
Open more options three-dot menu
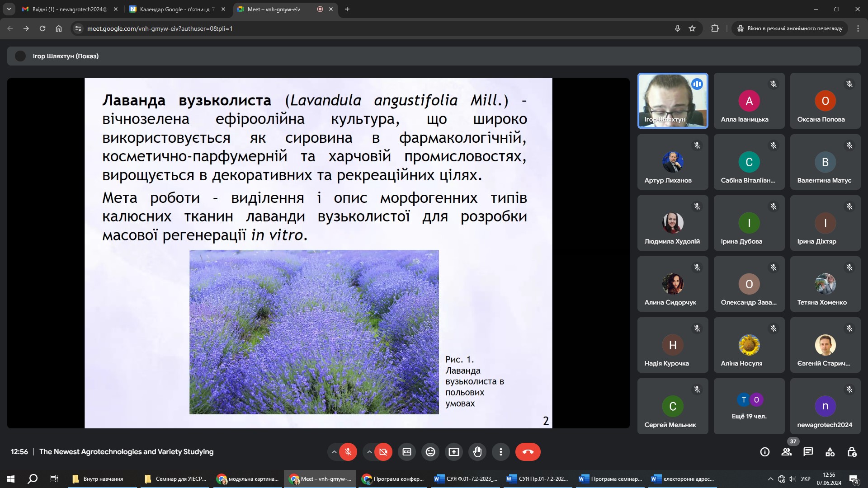501,452
